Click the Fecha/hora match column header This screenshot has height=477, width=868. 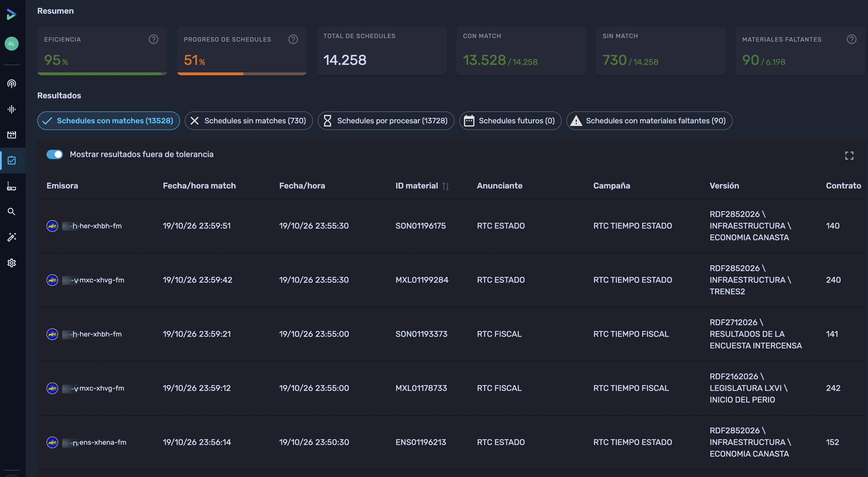pyautogui.click(x=199, y=186)
